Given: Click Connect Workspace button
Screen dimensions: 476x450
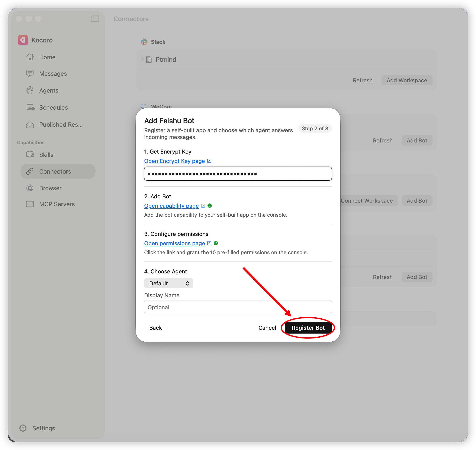Looking at the screenshot, I should coord(367,200).
